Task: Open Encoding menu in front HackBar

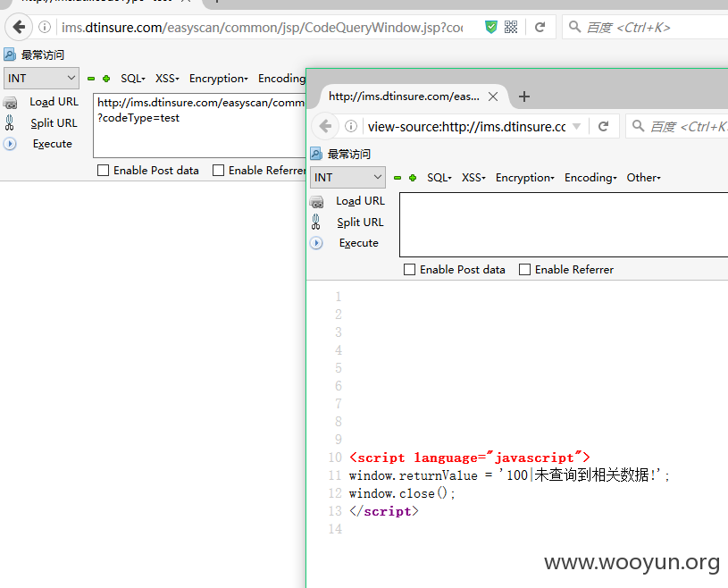Action: [590, 178]
